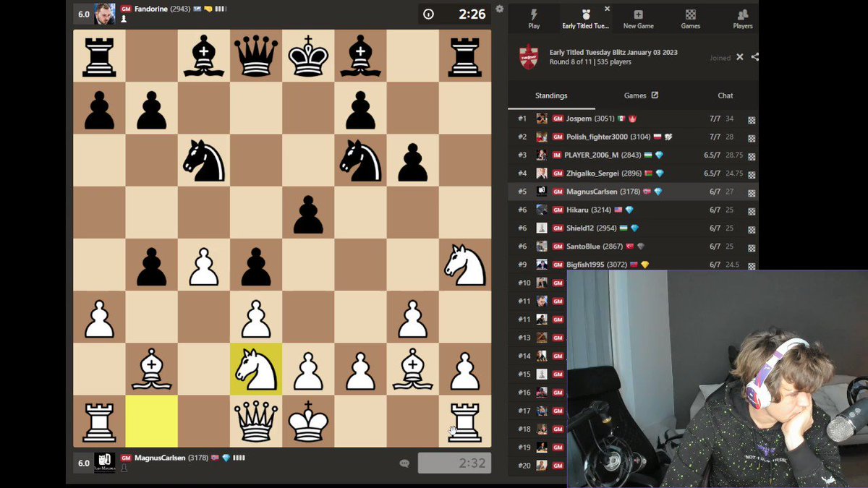Click Fandorine's avatar above the board
This screenshot has width=868, height=488.
click(x=105, y=13)
